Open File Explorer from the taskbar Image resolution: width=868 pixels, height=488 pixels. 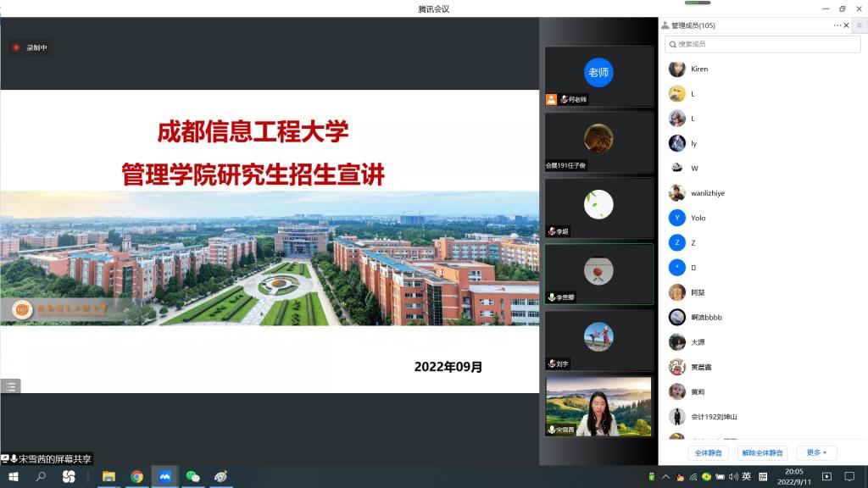(108, 477)
